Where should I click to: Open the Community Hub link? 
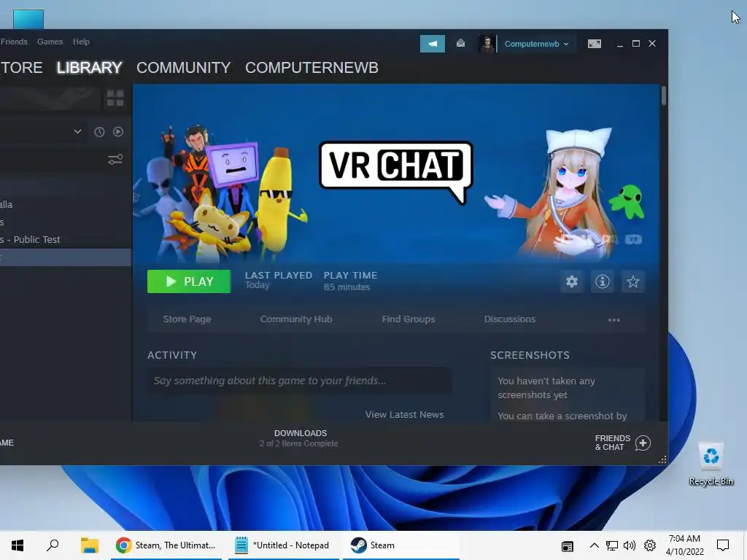click(296, 319)
